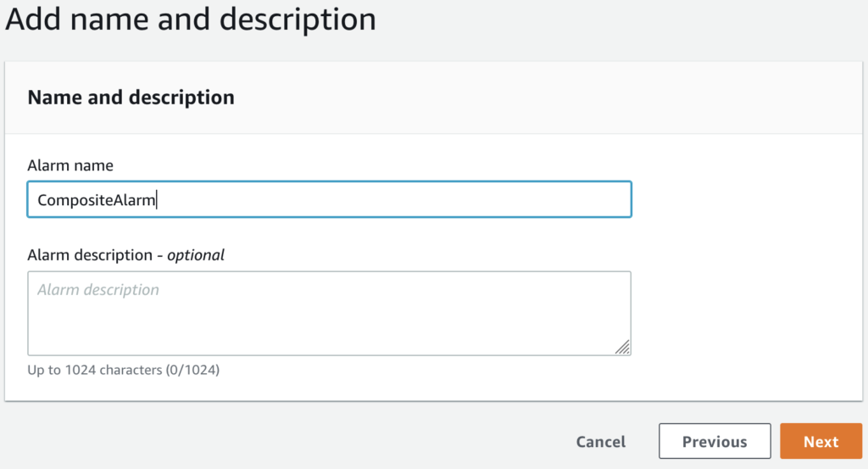868x469 pixels.
Task: Click the 'Alarm description' placeholder text
Action: pos(98,289)
